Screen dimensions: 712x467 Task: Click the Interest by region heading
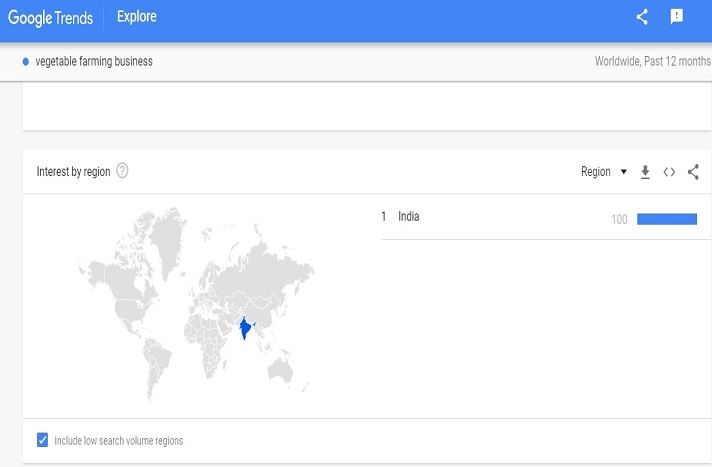point(73,171)
